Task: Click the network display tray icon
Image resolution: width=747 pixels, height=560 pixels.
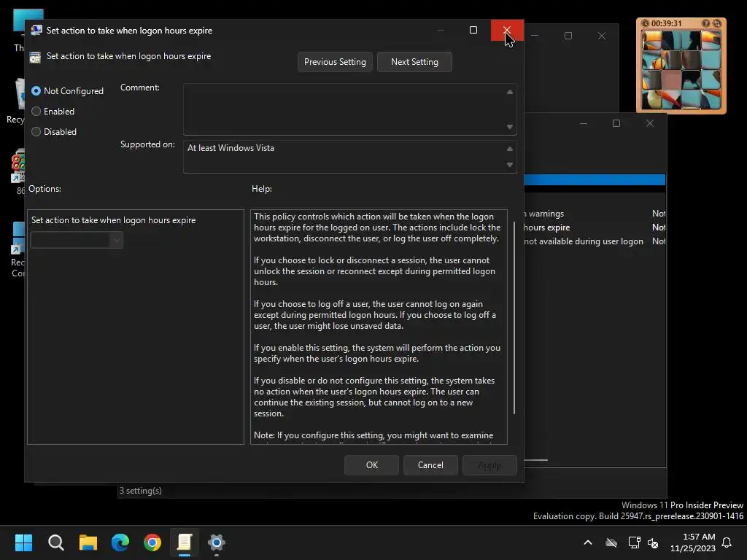Action: coord(634,542)
